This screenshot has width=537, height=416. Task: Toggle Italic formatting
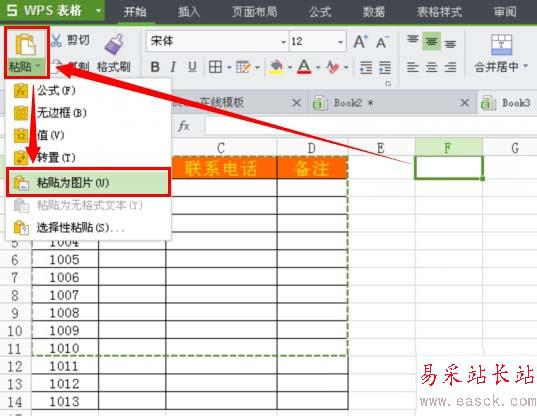(x=174, y=67)
